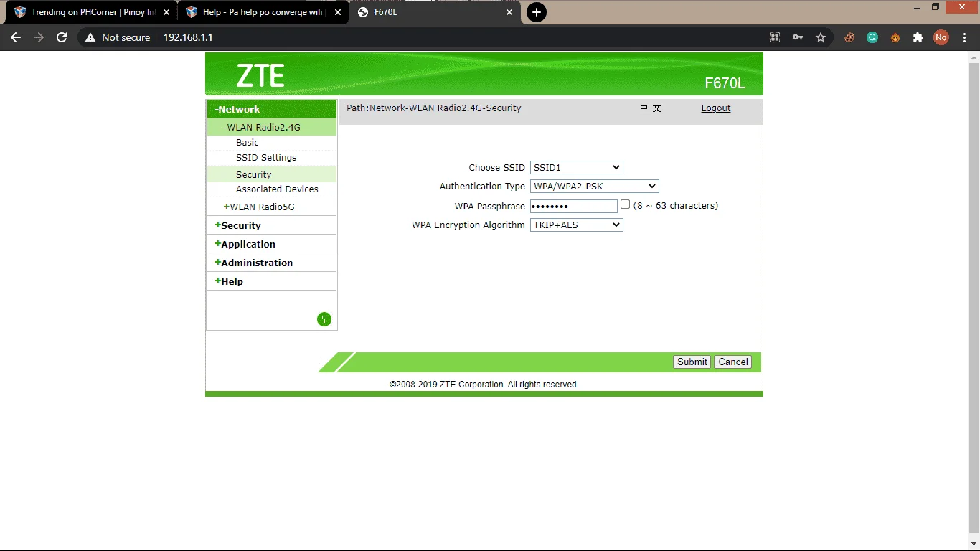Click the saved passwords key icon
Screen dimensions: 980x551
click(x=798, y=37)
